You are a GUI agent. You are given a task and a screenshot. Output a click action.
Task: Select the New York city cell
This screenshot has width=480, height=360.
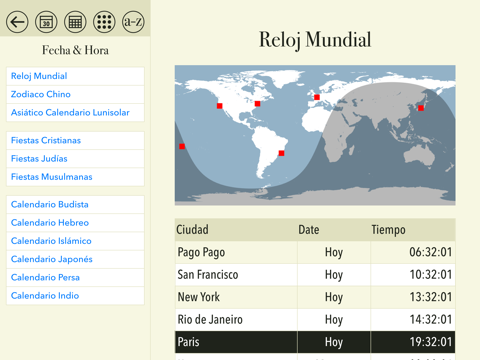236,297
